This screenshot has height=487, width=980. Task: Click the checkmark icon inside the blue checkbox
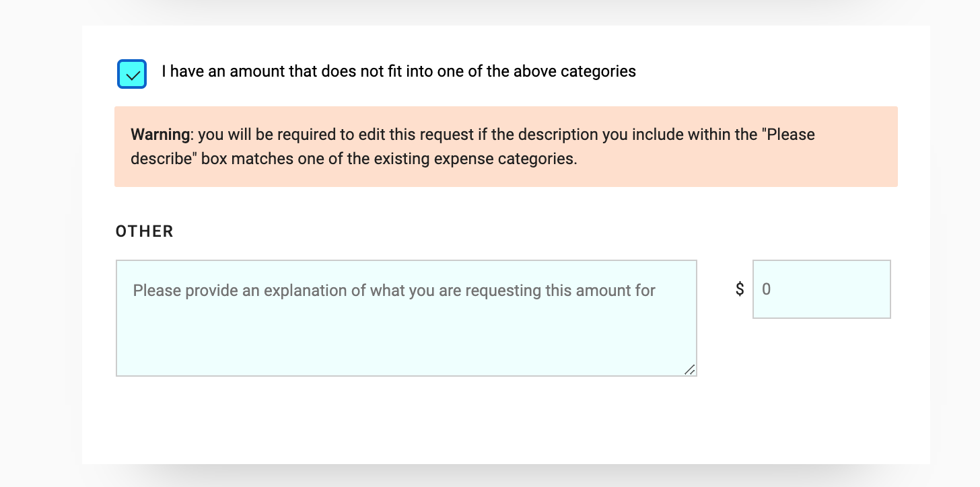[133, 75]
